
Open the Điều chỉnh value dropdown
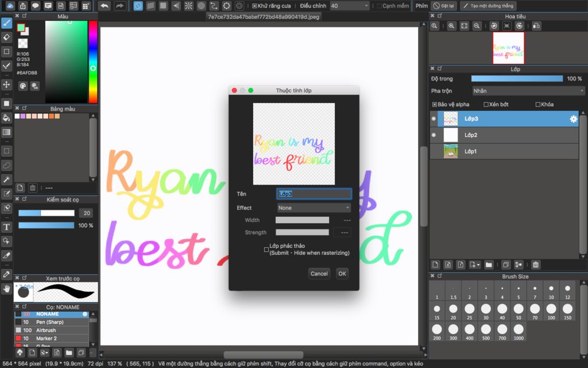coord(350,6)
